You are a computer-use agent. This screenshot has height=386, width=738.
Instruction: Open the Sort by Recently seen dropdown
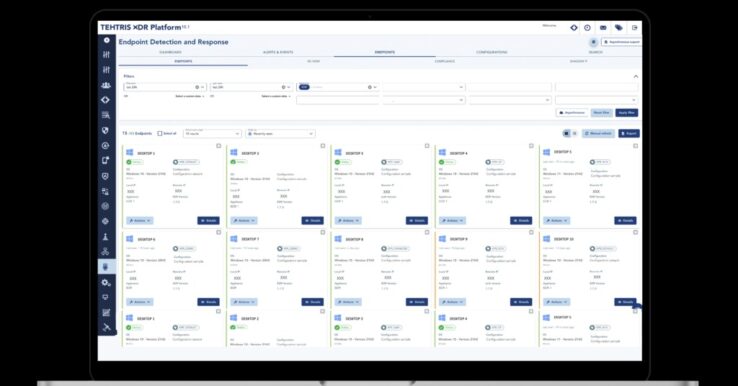pos(281,134)
